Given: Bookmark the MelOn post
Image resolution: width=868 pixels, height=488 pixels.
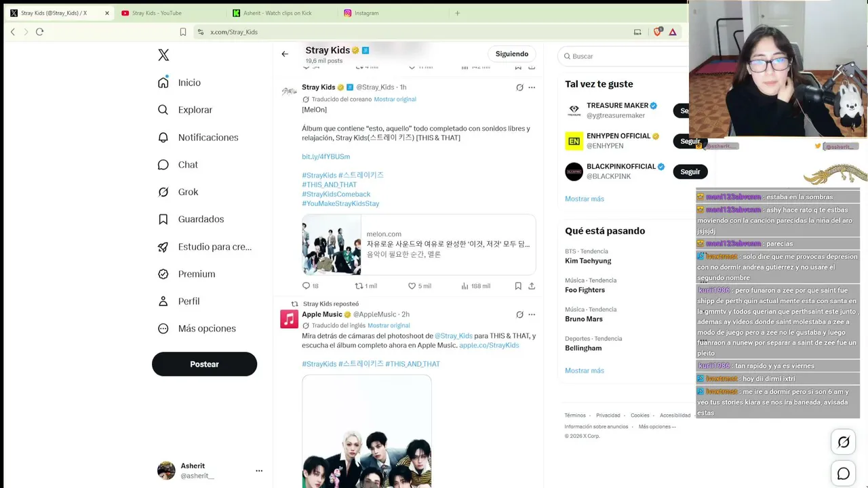Looking at the screenshot, I should click(x=518, y=286).
